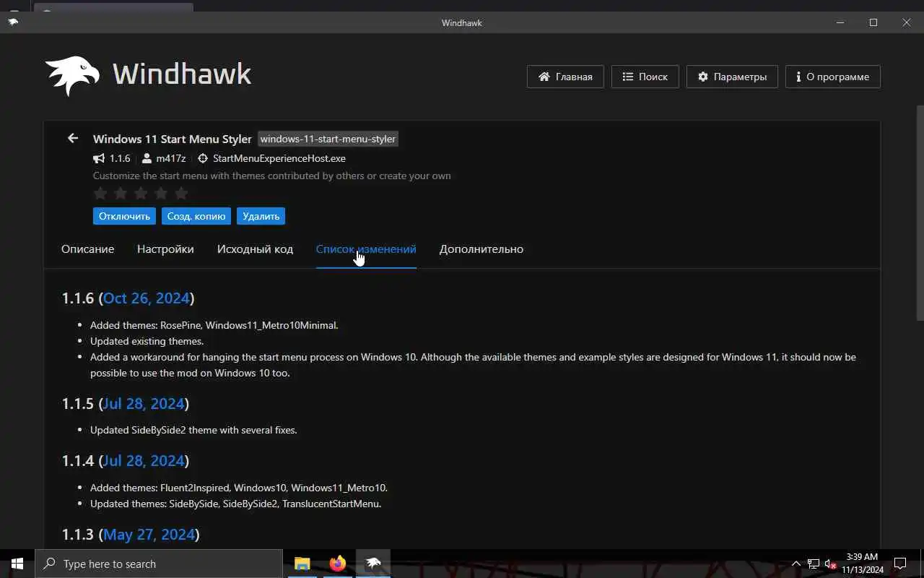Open the taskbar clock and date
The width and height of the screenshot is (924, 578).
pos(862,564)
